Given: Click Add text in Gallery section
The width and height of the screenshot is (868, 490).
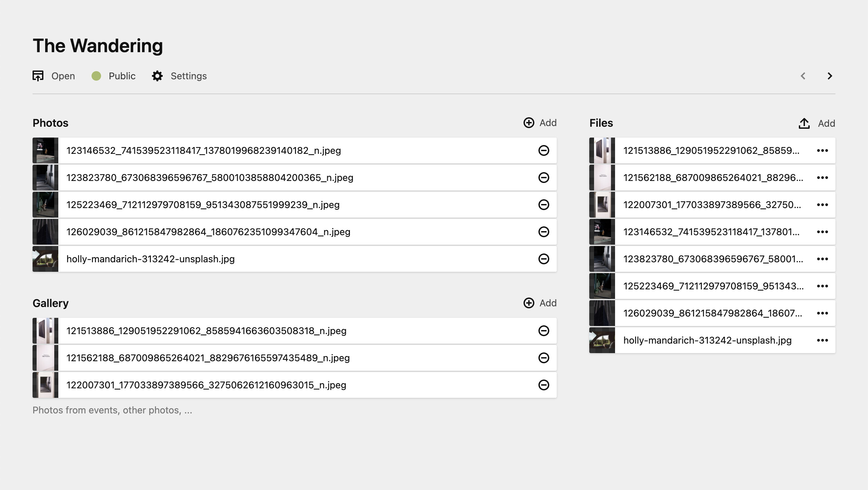Looking at the screenshot, I should tap(548, 303).
